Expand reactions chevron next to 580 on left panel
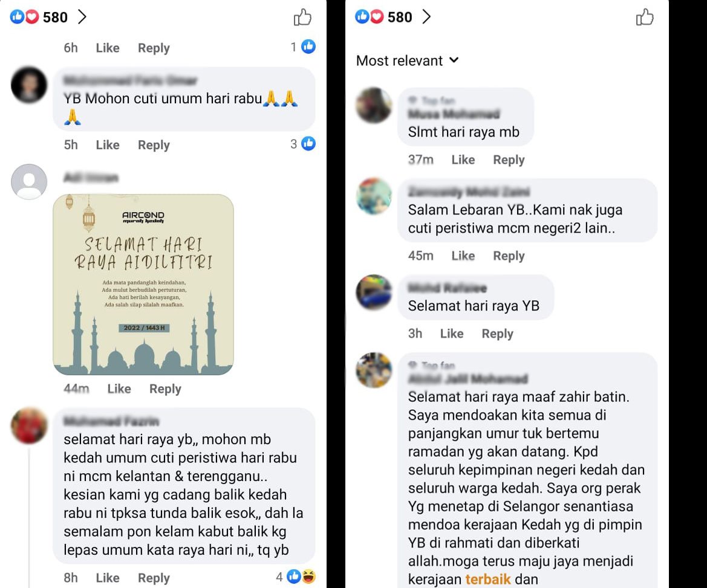707x588 pixels. click(x=82, y=17)
